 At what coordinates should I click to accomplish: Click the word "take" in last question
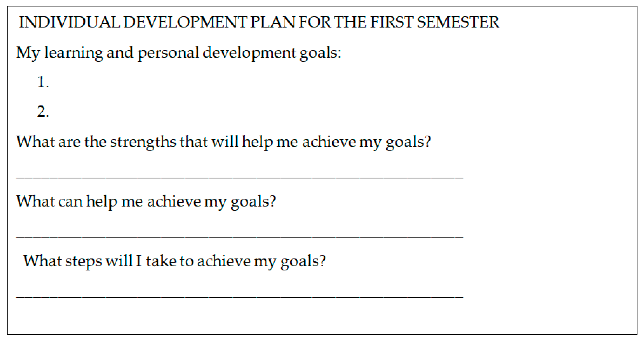(x=161, y=261)
